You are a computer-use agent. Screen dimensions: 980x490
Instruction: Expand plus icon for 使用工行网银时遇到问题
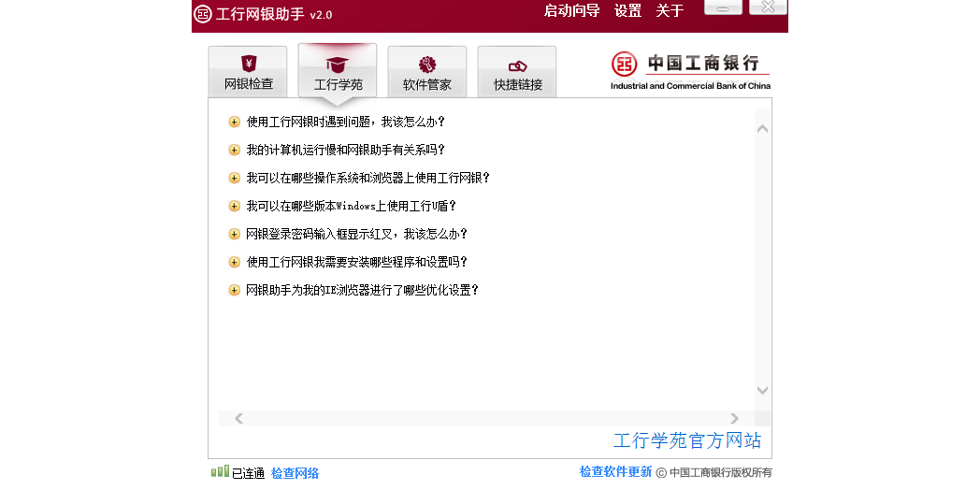pos(235,122)
